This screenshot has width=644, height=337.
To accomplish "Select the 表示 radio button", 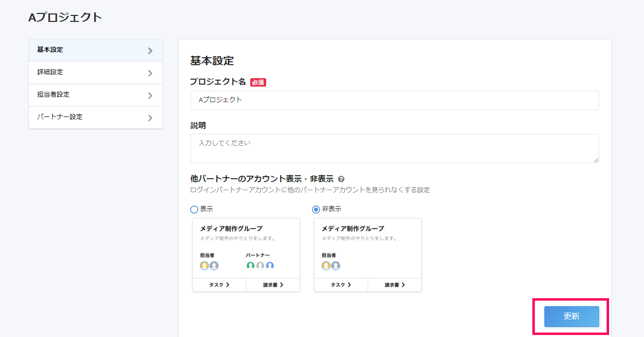I will point(194,210).
